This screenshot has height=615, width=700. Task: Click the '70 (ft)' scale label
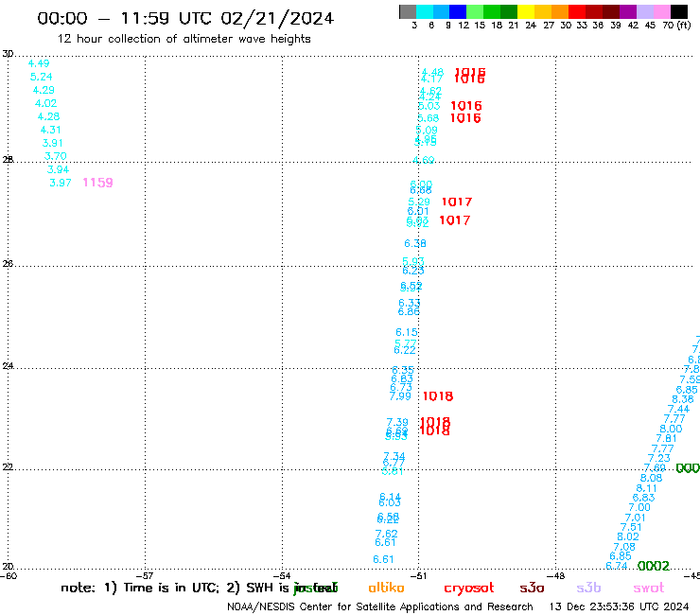(x=676, y=26)
